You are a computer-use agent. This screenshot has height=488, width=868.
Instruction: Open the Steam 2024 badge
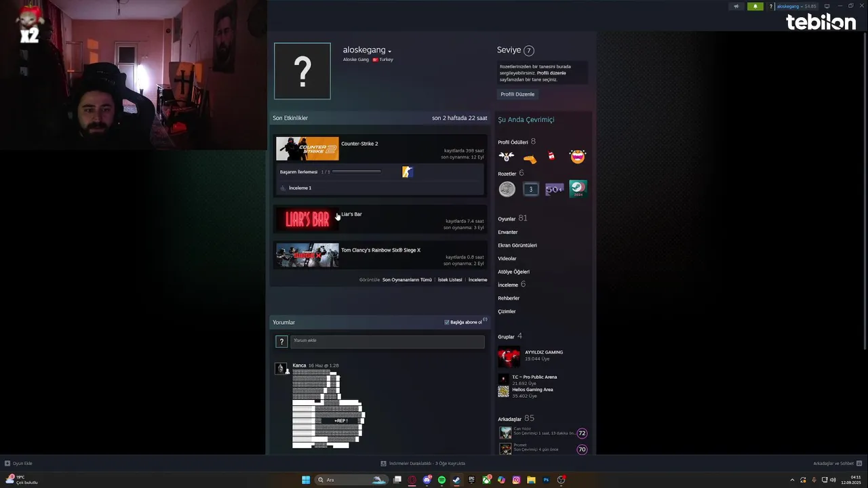[578, 189]
